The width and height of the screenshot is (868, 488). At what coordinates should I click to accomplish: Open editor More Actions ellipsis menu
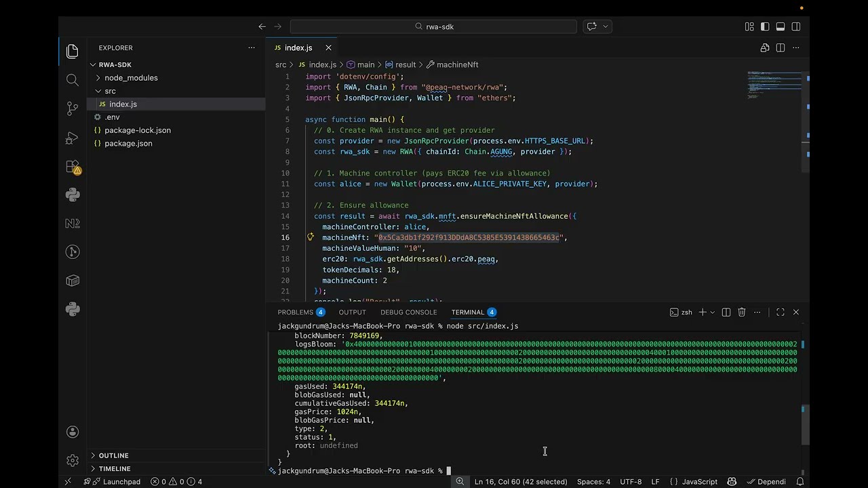[x=796, y=47]
